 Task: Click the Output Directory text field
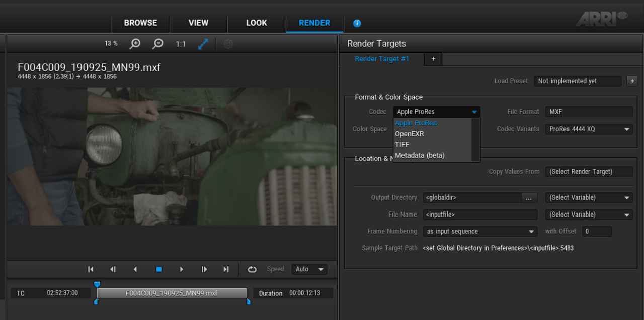coord(471,198)
